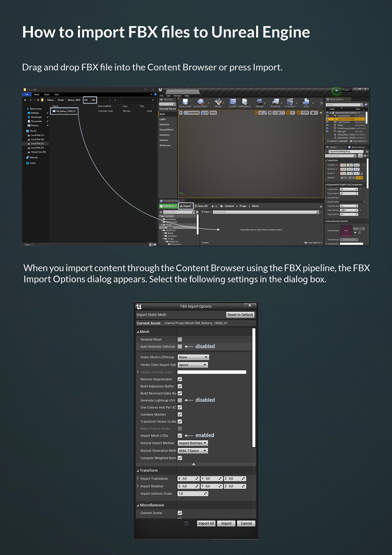Toggle Import Mesh LODs checkbox
This screenshot has width=392, height=555.
180,436
